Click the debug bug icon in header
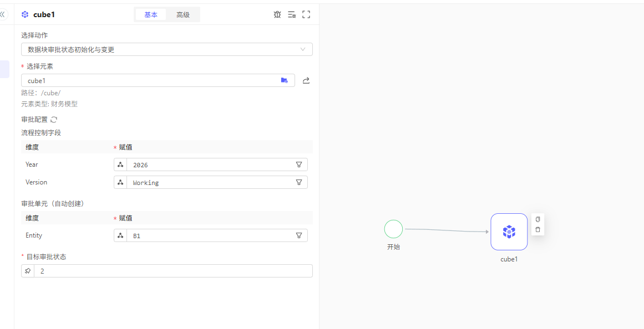 click(x=277, y=14)
